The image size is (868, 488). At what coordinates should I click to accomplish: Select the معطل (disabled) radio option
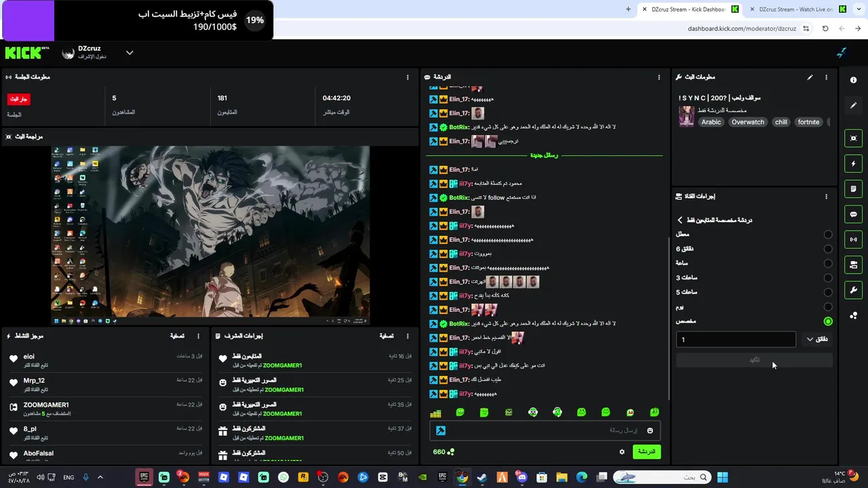(828, 235)
